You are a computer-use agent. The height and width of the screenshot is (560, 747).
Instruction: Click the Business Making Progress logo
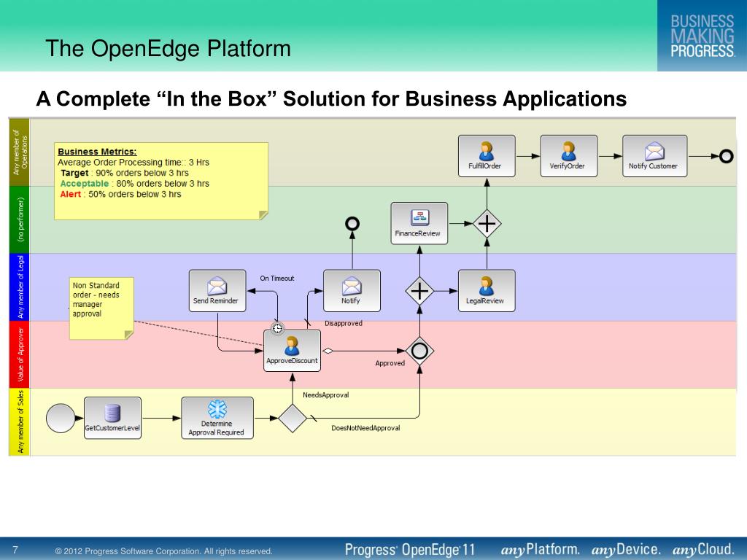click(703, 36)
